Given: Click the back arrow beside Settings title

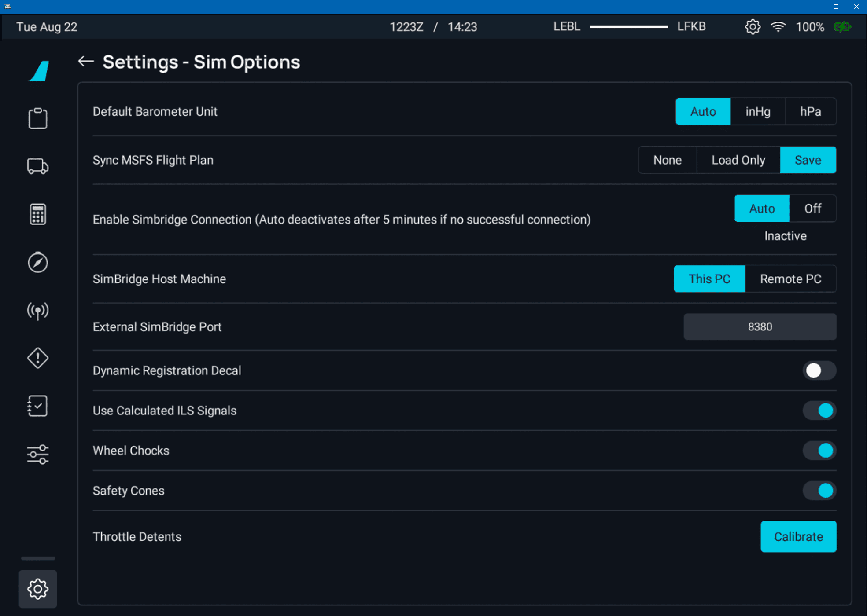Looking at the screenshot, I should pyautogui.click(x=86, y=62).
